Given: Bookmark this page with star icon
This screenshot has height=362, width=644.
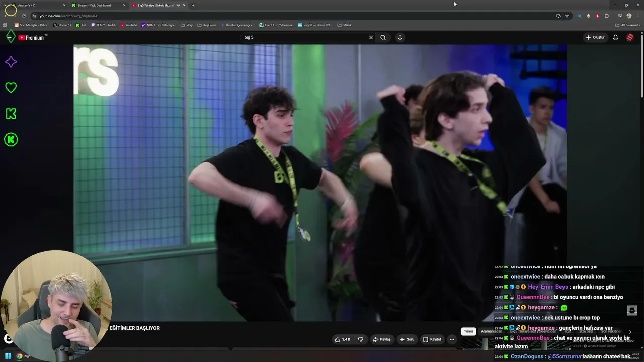Looking at the screenshot, I should click(567, 16).
